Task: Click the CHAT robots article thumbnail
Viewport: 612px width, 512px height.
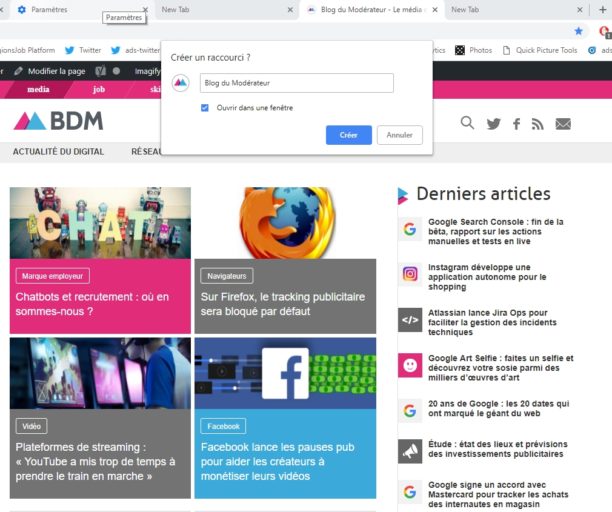Action: 100,223
